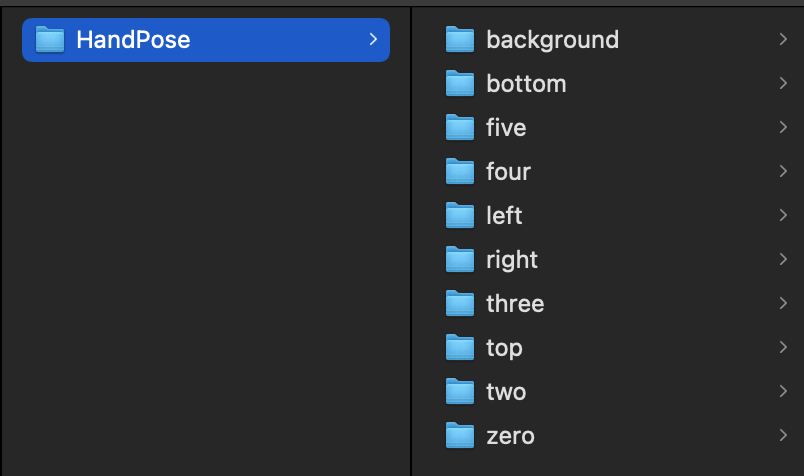The image size is (804, 476).
Task: Open the chevron next to five
Action: [x=782, y=128]
